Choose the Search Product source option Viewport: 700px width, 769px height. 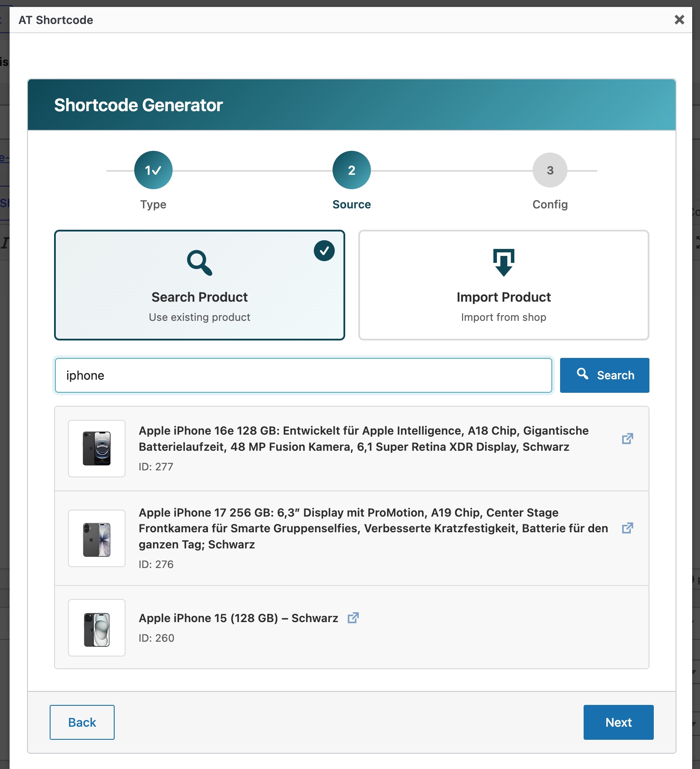click(200, 285)
